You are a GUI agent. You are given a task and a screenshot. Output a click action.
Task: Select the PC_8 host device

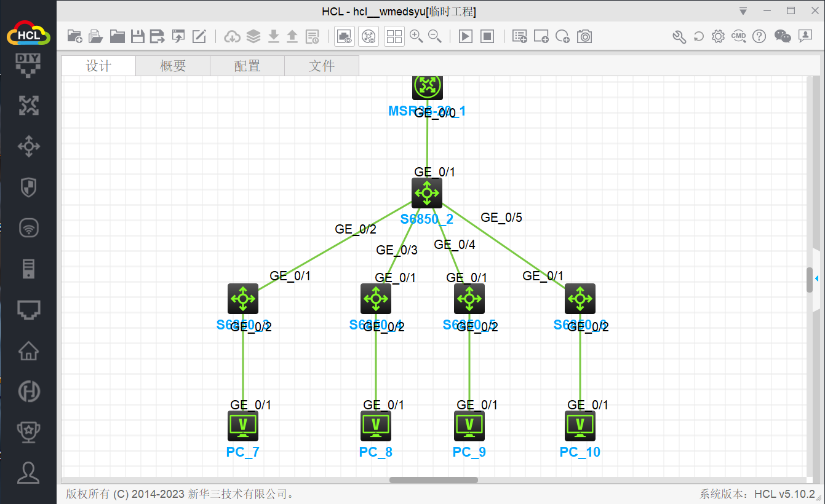point(376,426)
